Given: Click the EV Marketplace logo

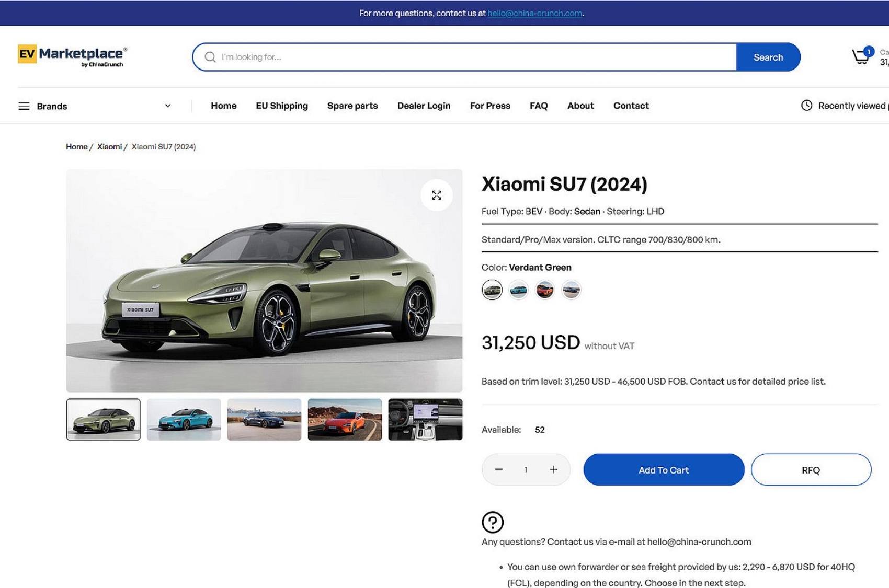Looking at the screenshot, I should tap(73, 56).
